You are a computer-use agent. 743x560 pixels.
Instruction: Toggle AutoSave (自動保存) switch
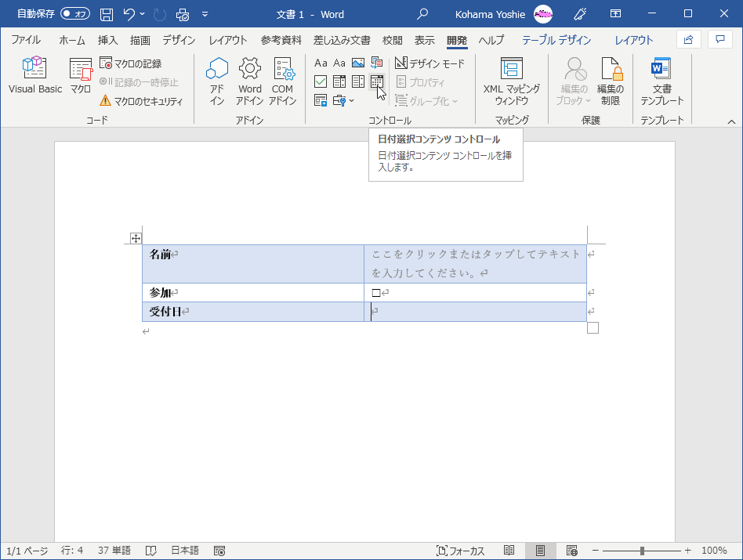click(x=75, y=14)
